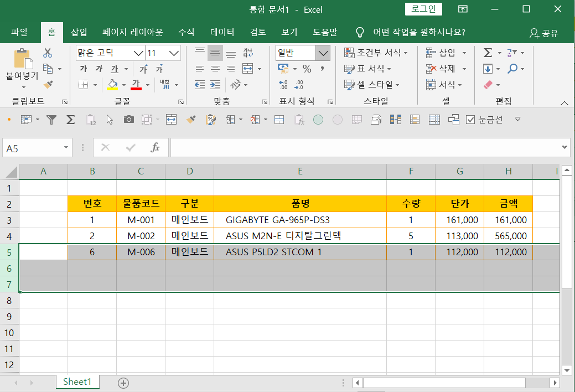Viewport: 575px width, 392px height.
Task: Switch to the 페이지 레이아웃 tab
Action: (132, 32)
